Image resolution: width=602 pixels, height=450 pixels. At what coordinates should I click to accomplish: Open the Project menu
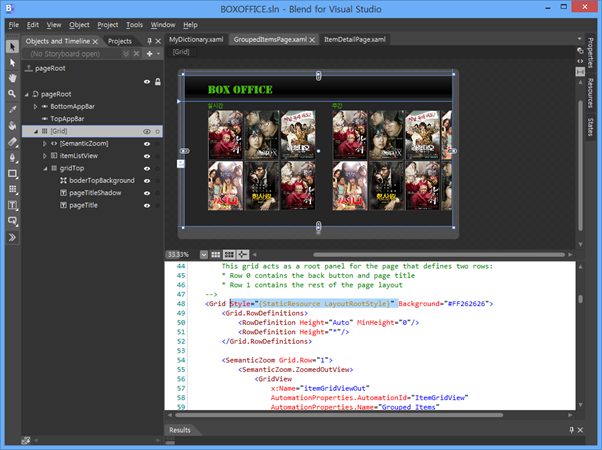click(107, 24)
